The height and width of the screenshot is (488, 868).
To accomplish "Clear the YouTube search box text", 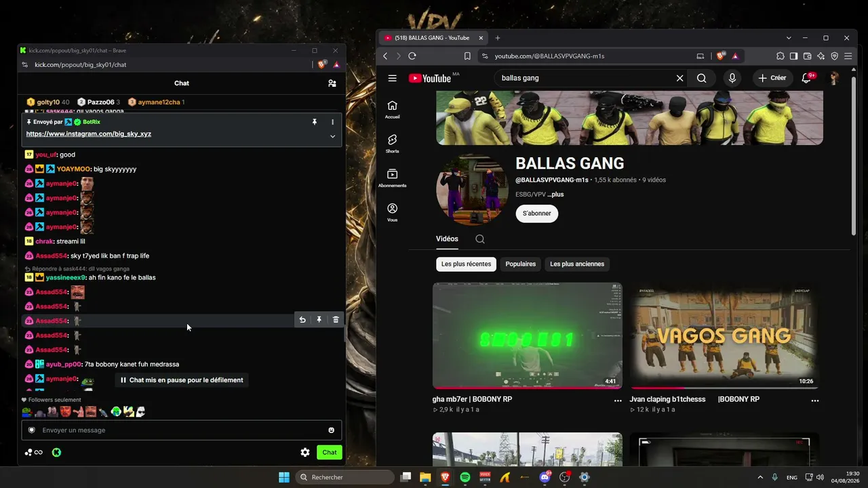I will point(679,78).
